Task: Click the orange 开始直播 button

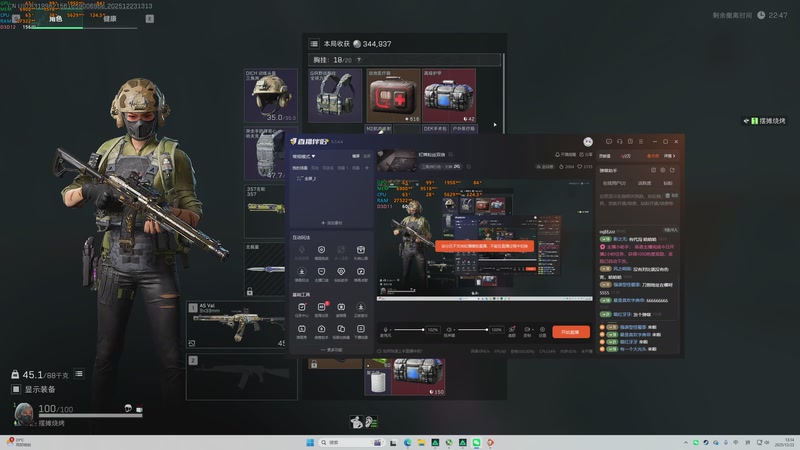Action: point(571,332)
